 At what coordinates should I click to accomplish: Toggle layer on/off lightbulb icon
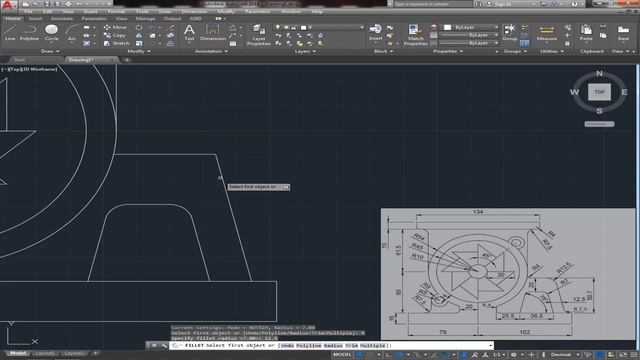click(x=278, y=27)
